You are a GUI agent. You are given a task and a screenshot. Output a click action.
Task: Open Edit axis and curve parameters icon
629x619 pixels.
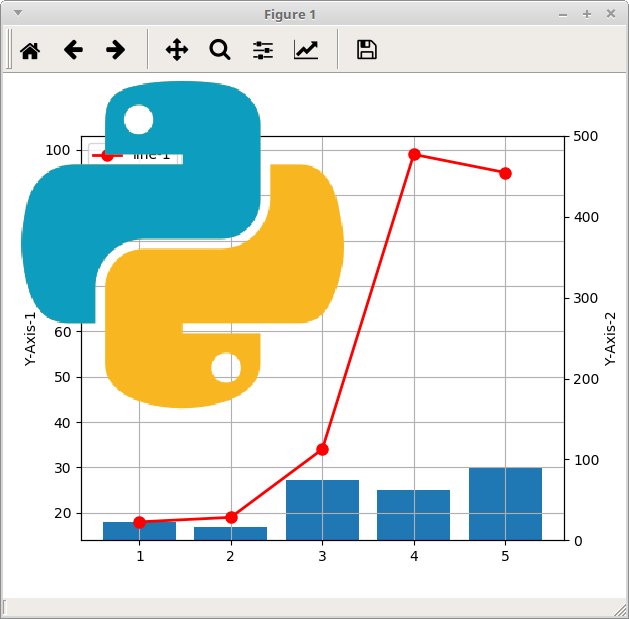[306, 50]
